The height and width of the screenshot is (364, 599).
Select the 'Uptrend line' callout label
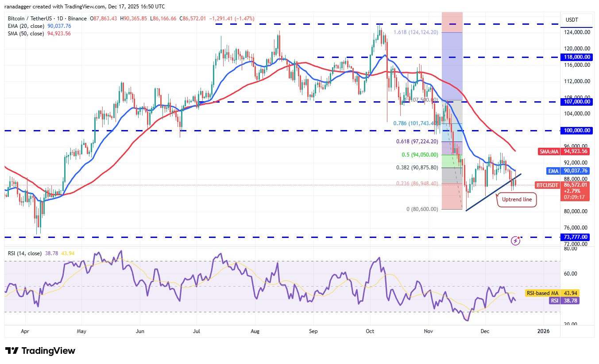click(517, 200)
